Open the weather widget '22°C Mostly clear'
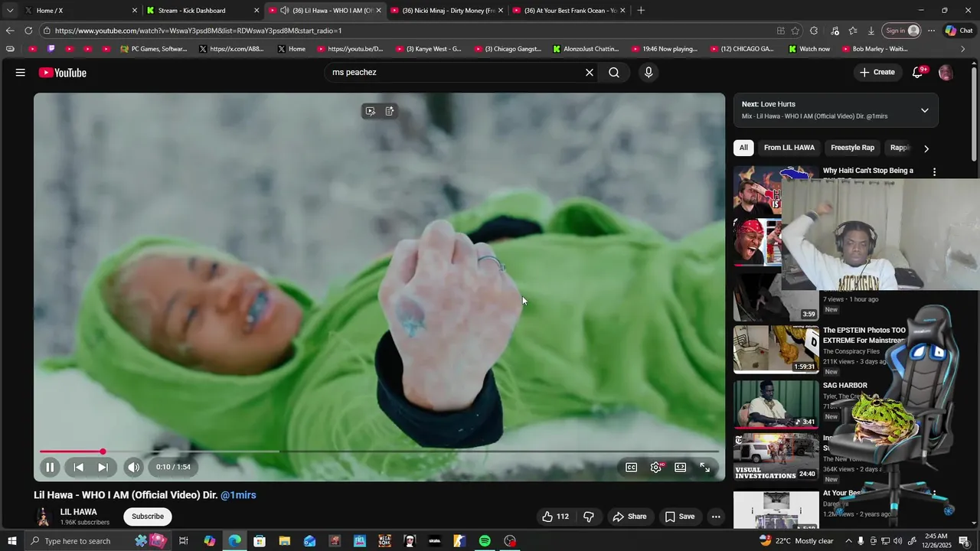The width and height of the screenshot is (980, 551). pyautogui.click(x=796, y=541)
